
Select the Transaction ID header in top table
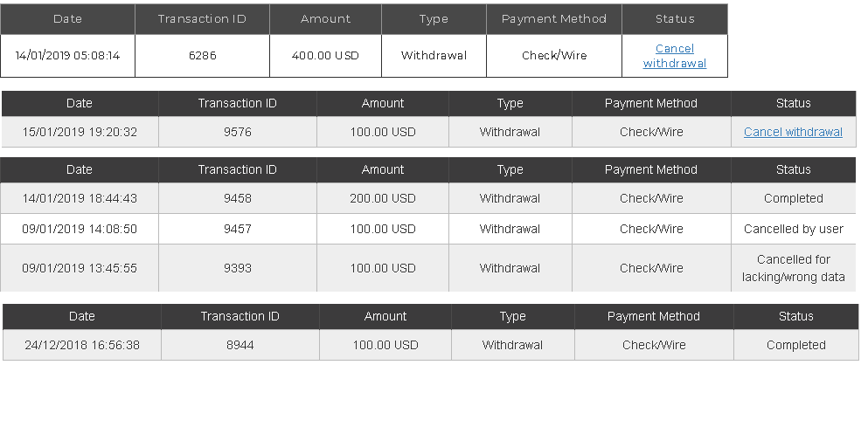coord(202,19)
